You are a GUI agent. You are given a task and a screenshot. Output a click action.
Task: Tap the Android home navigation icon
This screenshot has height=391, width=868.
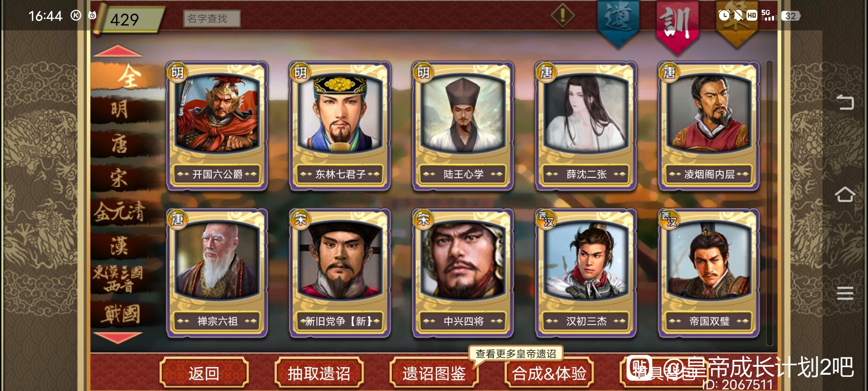coord(845,194)
